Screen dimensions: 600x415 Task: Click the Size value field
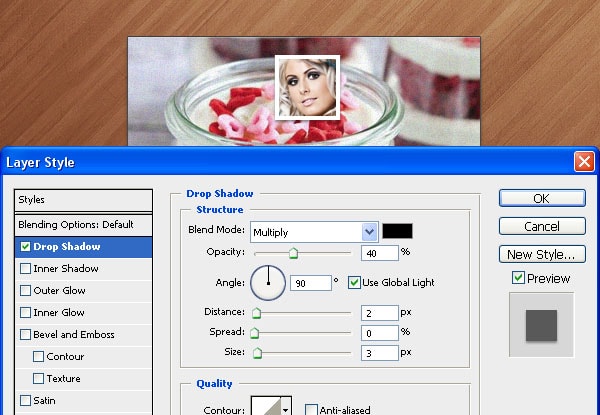tap(380, 353)
